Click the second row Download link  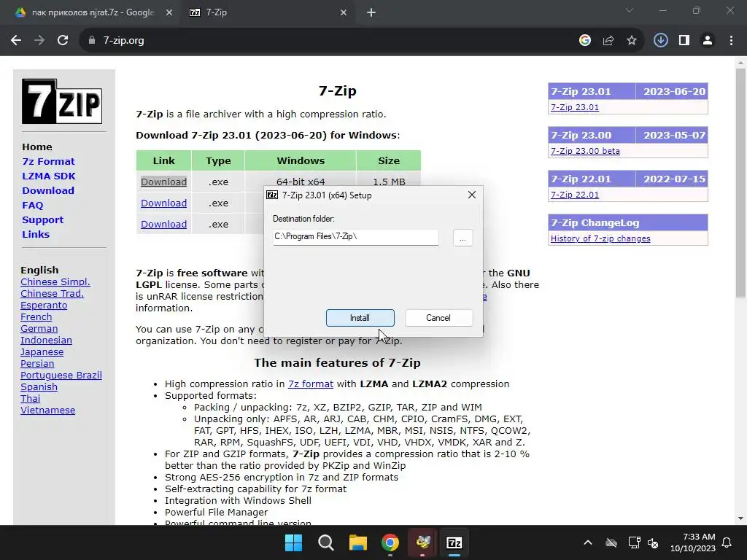coord(164,203)
